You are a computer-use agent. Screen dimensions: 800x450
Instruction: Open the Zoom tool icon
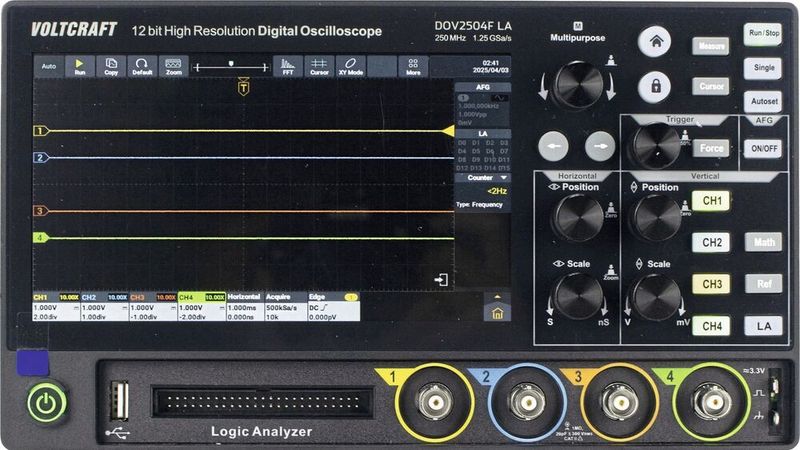pyautogui.click(x=173, y=66)
